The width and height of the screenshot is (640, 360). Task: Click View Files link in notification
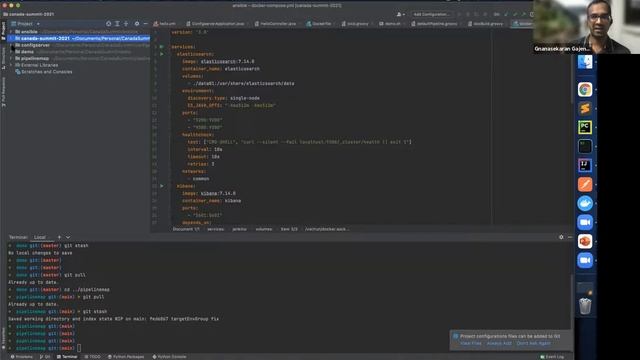tap(471, 343)
